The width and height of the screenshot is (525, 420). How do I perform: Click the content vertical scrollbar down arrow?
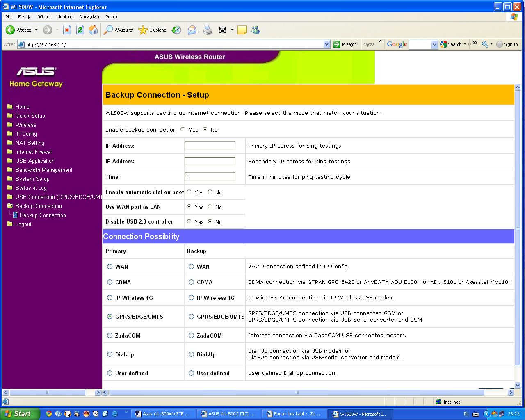tap(518, 385)
